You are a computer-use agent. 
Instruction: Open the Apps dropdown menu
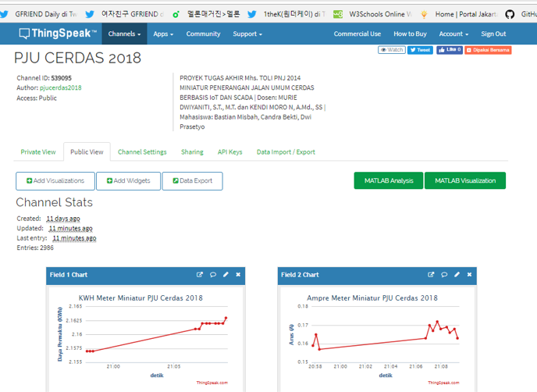[x=164, y=34]
